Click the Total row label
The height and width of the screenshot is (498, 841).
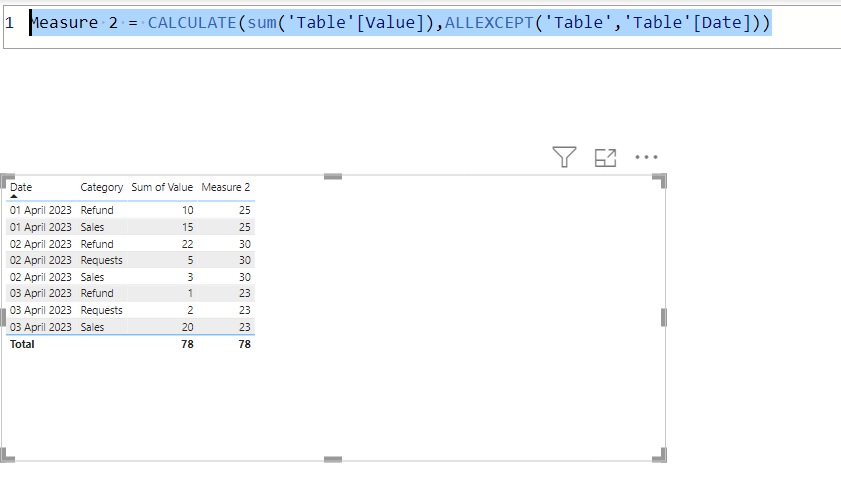click(x=22, y=345)
